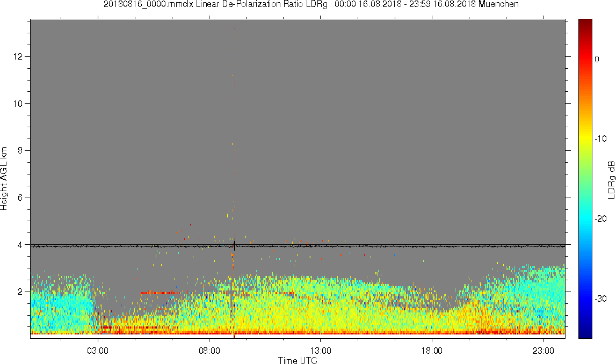Click the colorbar tick value '-10'
The height and width of the screenshot is (364, 616).
point(600,139)
